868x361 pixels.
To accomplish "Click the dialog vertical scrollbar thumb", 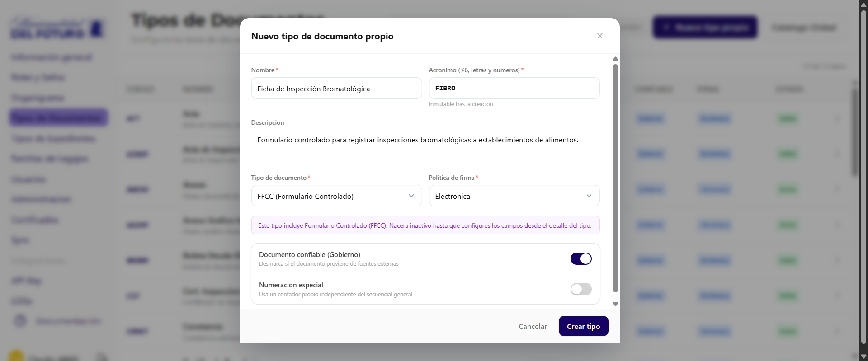I will 615,178.
